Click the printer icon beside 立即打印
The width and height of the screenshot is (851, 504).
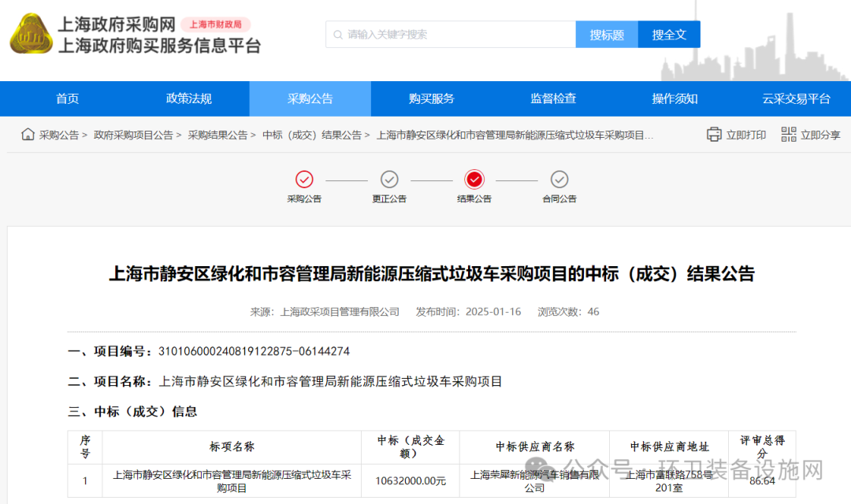point(714,135)
